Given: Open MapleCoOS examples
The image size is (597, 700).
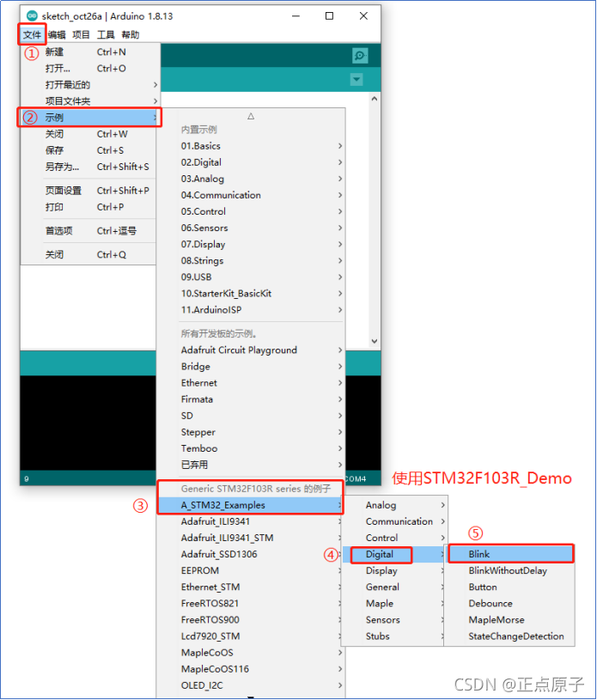Looking at the screenshot, I should tap(251, 652).
